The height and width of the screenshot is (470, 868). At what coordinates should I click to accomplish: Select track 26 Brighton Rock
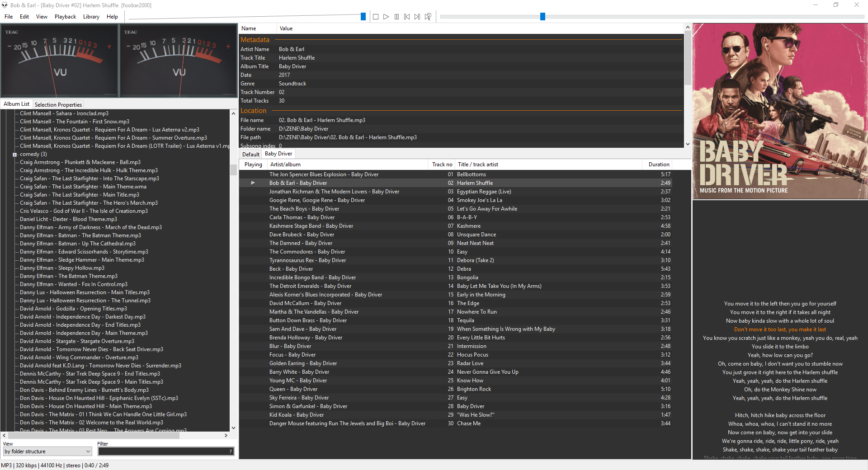(x=455, y=389)
